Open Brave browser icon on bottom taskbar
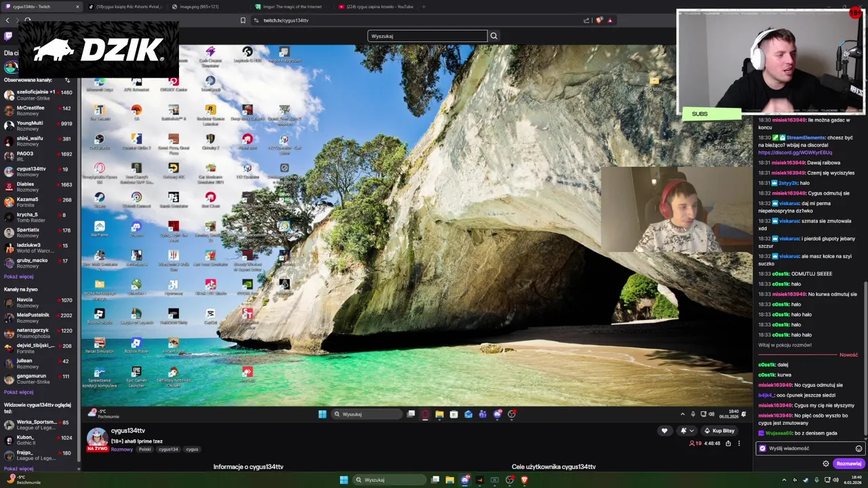 pyautogui.click(x=524, y=480)
